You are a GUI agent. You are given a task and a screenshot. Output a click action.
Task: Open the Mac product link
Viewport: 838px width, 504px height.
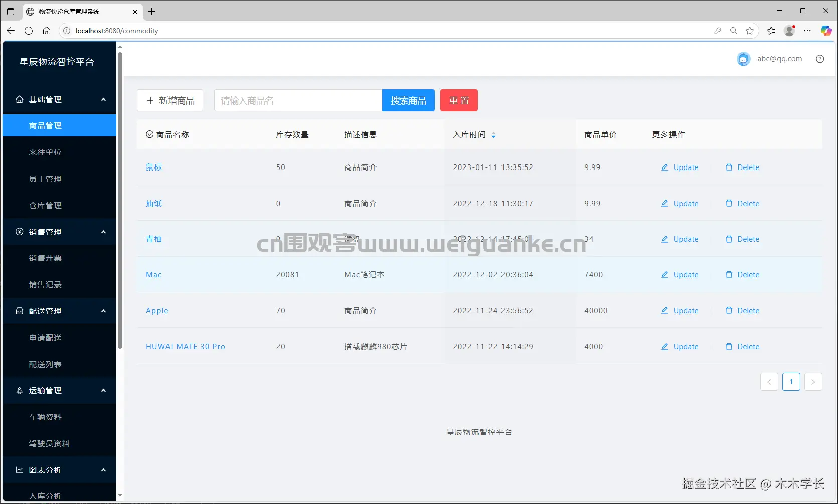(154, 275)
